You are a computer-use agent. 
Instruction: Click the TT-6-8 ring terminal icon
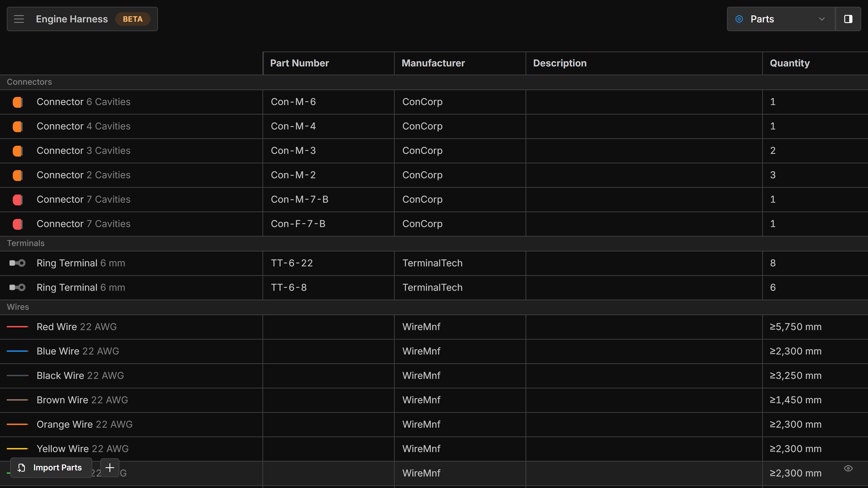tap(18, 288)
